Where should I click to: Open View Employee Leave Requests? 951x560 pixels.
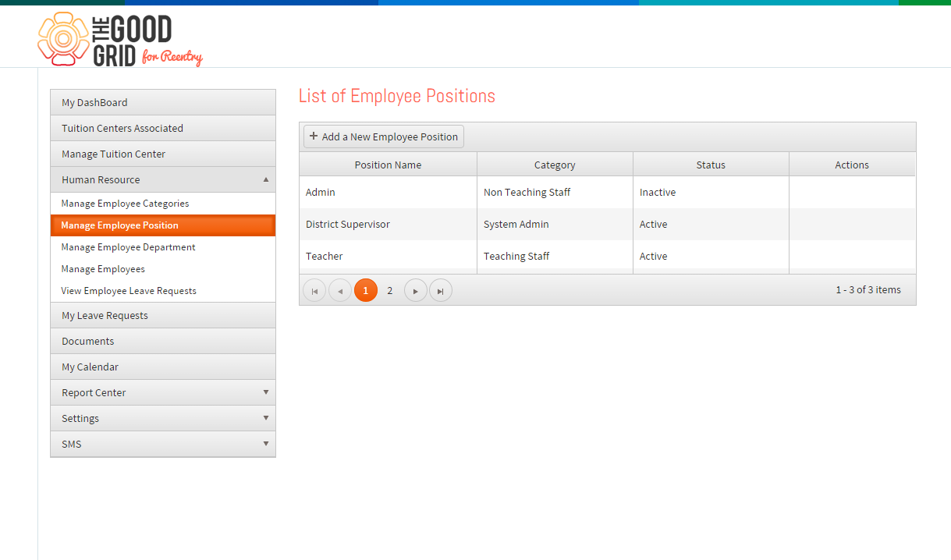click(163, 291)
